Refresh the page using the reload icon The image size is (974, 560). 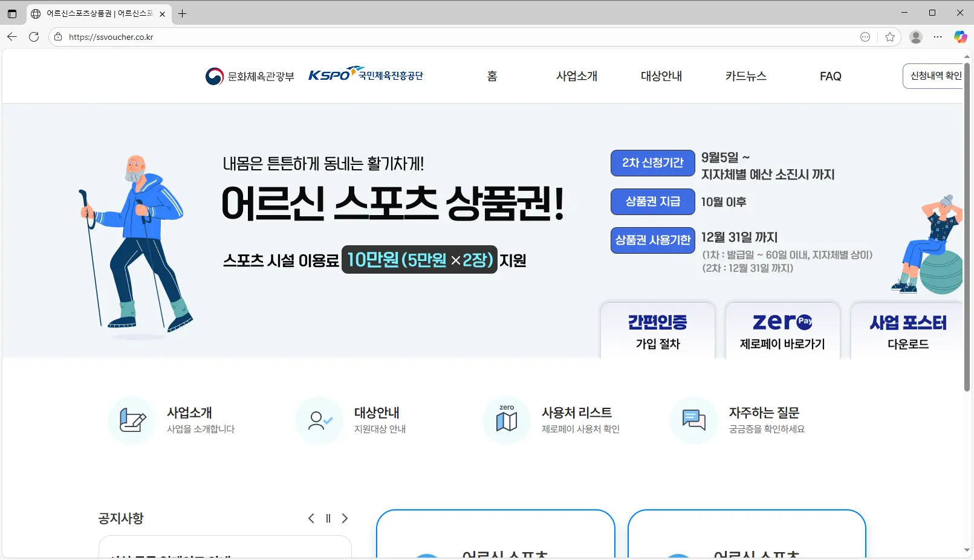click(34, 37)
